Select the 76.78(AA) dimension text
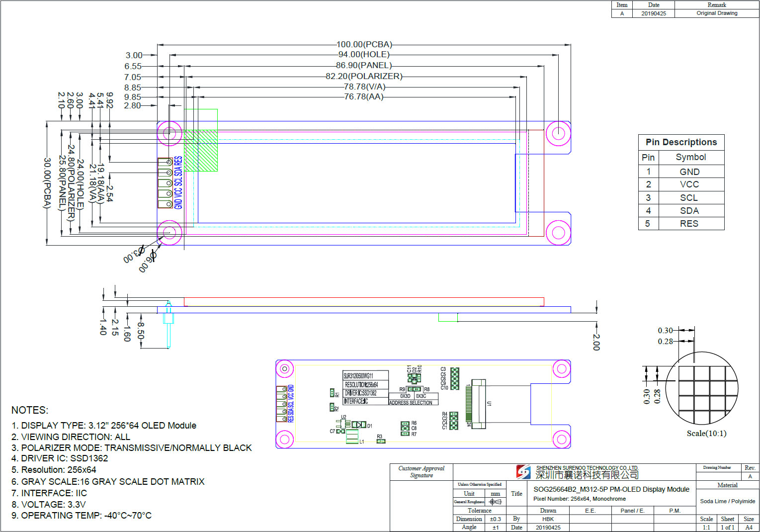 coord(364,97)
